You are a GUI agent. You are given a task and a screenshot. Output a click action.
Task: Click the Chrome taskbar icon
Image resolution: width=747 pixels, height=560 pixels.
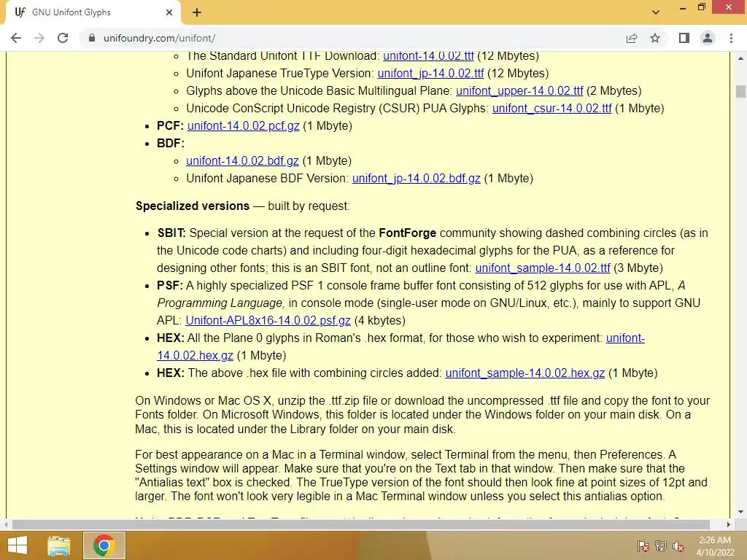104,545
